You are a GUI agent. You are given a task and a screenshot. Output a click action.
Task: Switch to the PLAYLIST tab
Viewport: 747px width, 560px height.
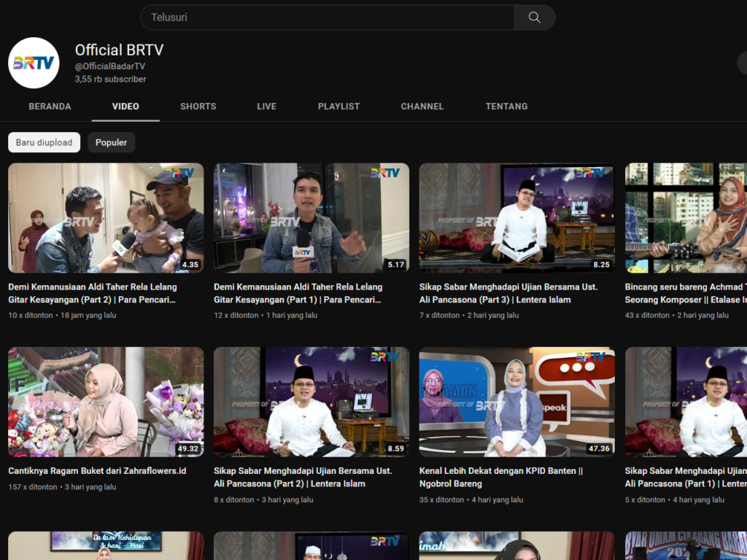point(338,106)
